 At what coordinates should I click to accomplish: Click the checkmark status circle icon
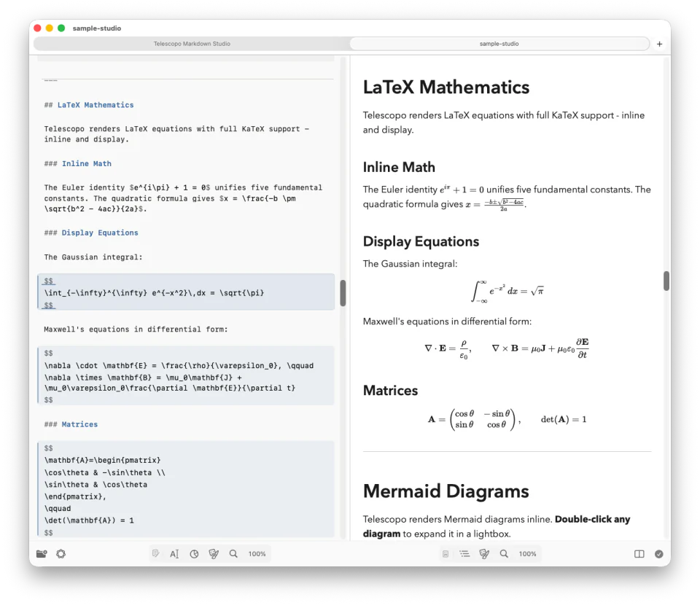(x=659, y=554)
